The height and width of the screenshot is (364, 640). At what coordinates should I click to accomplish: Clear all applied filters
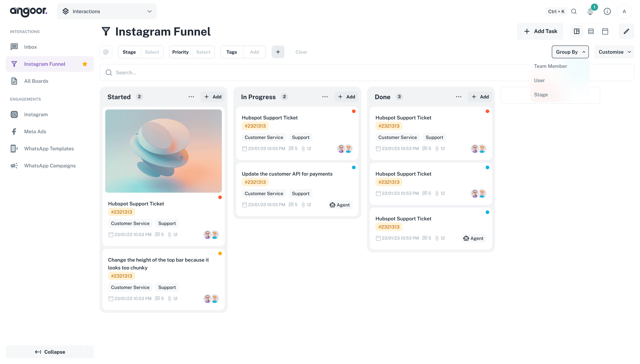coord(301,52)
